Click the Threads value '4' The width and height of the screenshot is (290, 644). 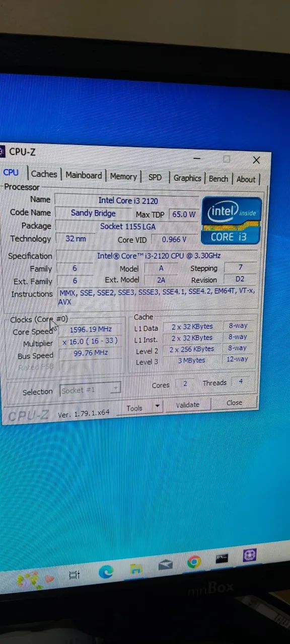point(241,381)
